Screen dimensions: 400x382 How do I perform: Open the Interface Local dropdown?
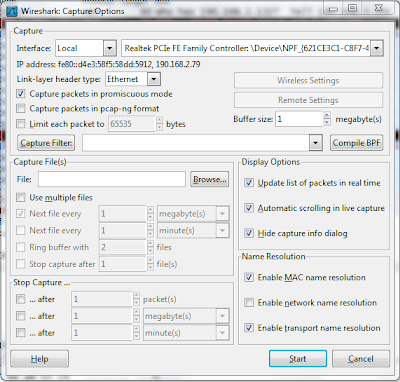110,48
